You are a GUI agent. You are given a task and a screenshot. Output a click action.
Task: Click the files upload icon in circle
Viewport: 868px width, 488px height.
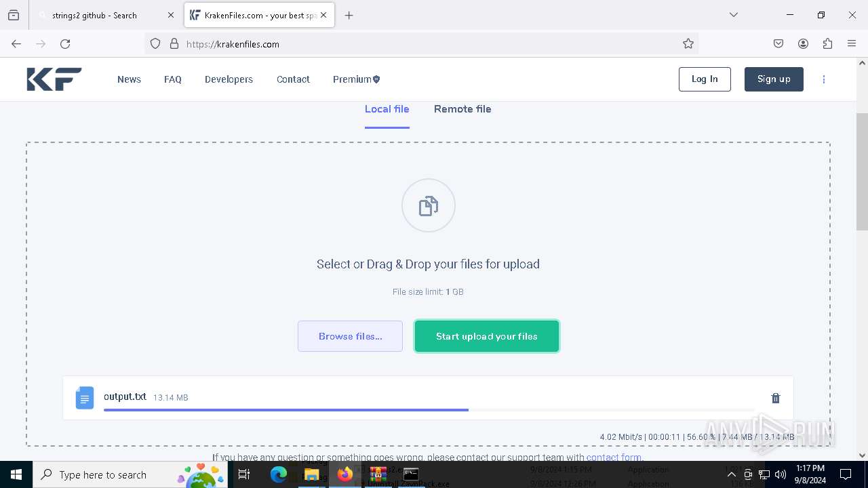[x=429, y=205]
